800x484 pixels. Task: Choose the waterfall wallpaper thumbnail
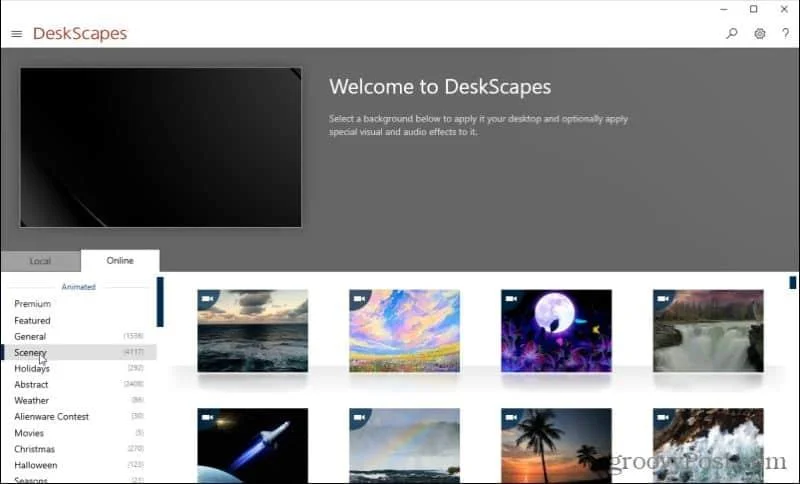708,331
